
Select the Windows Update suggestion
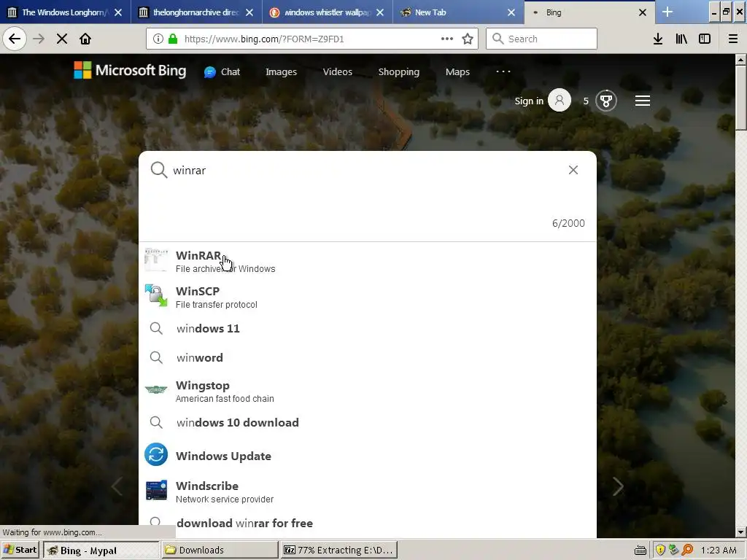point(368,455)
